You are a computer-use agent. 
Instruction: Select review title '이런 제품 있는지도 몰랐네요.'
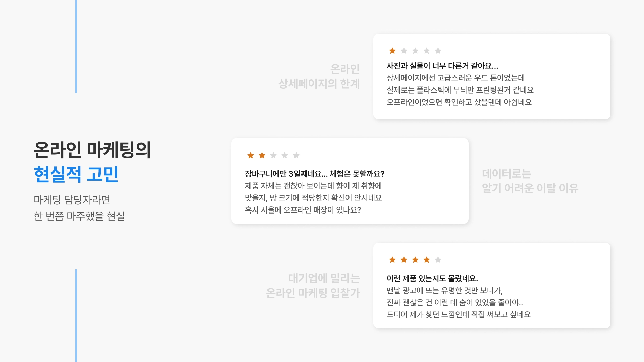point(432,279)
